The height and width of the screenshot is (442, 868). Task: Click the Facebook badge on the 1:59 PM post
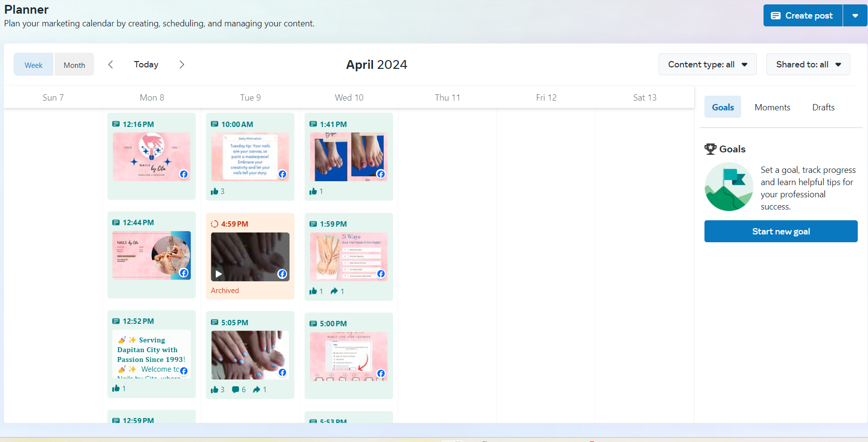pos(381,274)
